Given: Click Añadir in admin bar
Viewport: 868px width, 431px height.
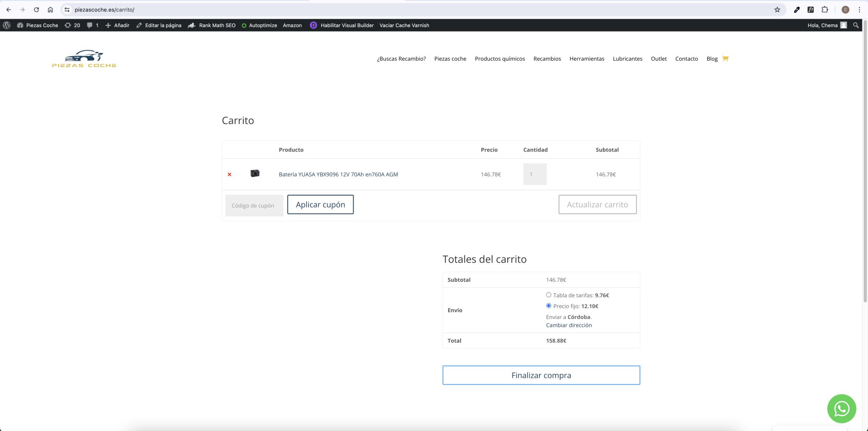Looking at the screenshot, I should pos(117,25).
